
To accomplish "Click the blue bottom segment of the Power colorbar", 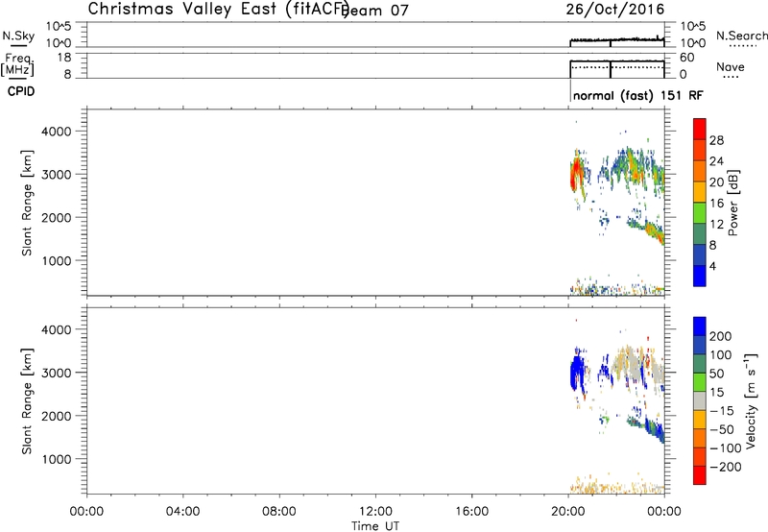I will pos(700,276).
